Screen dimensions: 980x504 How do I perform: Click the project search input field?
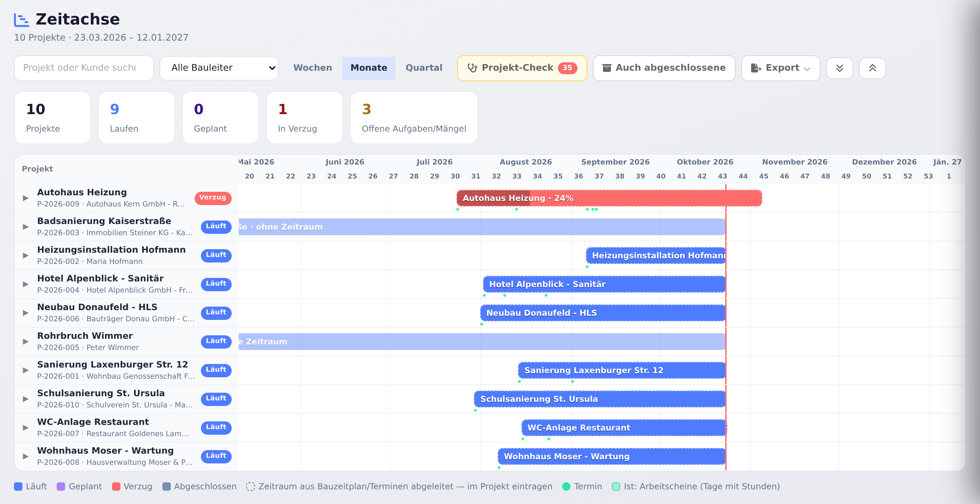coord(84,68)
